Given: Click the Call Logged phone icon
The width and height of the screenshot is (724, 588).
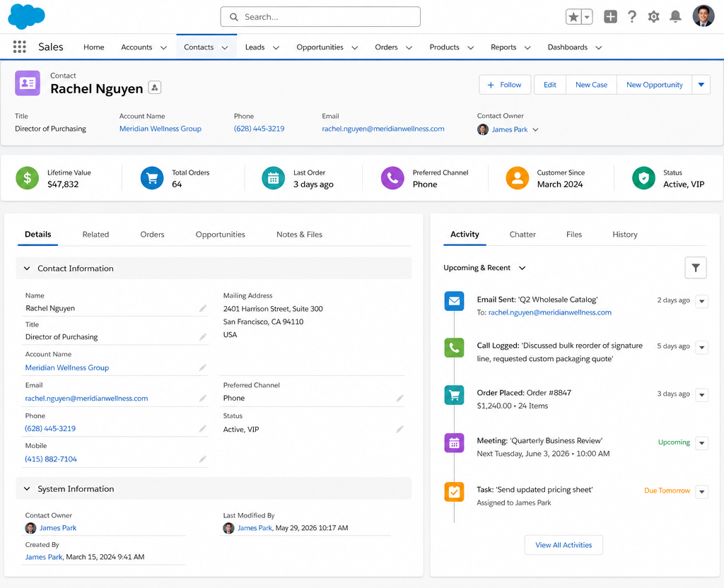Looking at the screenshot, I should (454, 348).
